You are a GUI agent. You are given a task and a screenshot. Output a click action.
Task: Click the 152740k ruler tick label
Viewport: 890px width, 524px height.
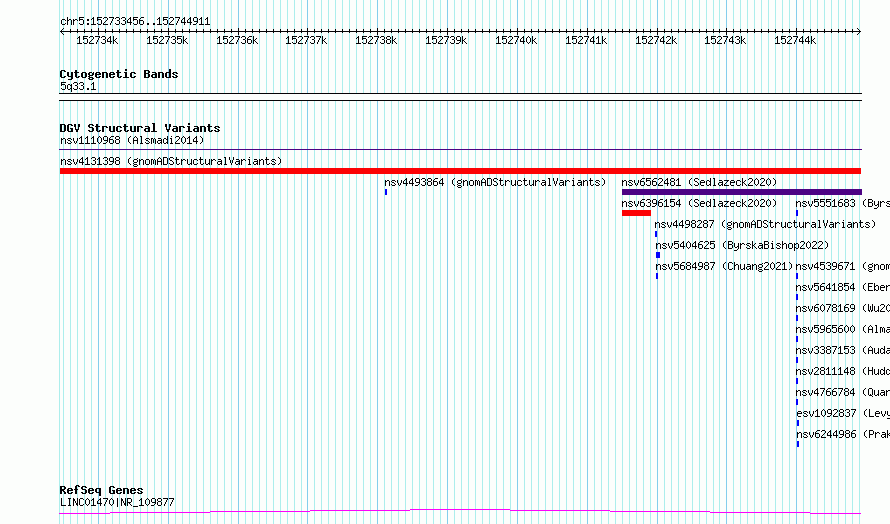click(515, 40)
